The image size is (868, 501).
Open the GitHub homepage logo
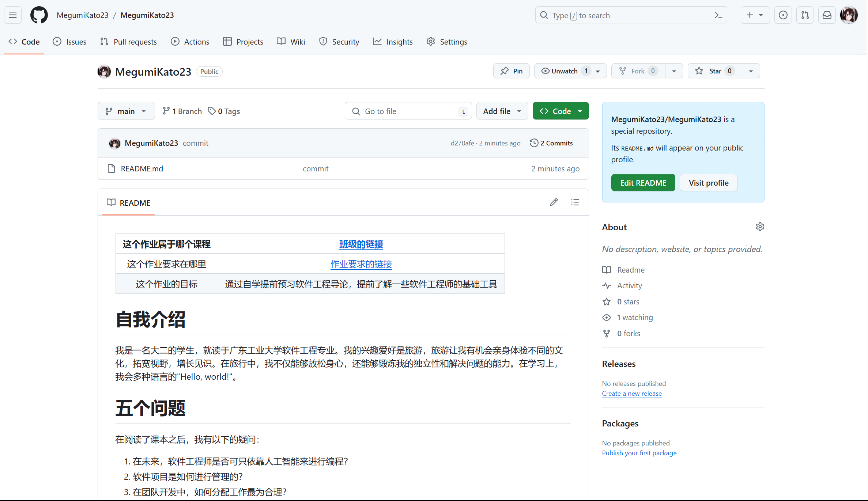coord(39,15)
